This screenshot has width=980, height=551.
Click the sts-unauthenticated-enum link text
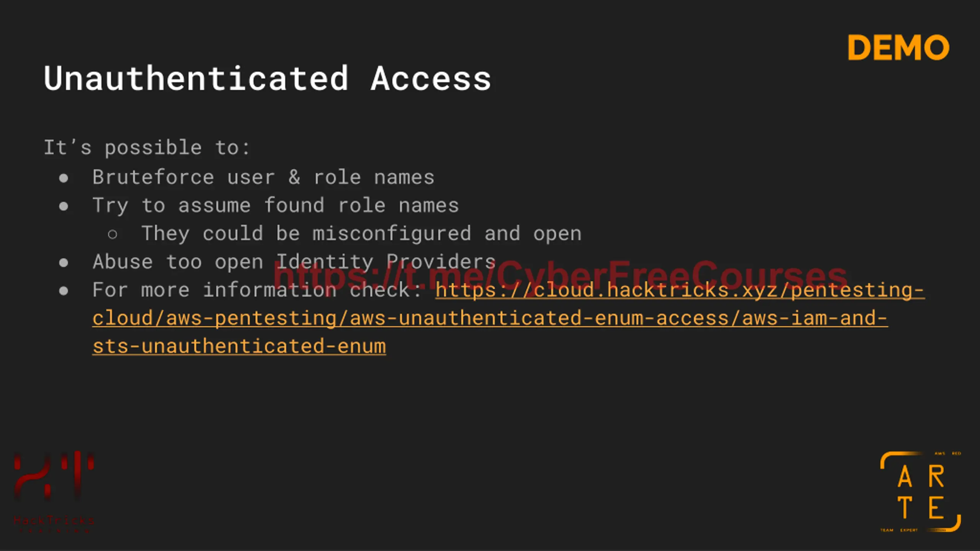[239, 346]
